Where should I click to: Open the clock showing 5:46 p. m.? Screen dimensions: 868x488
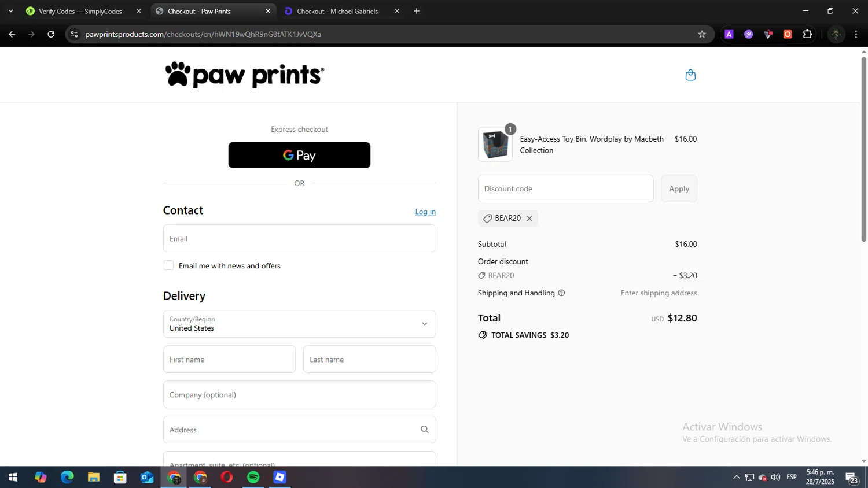click(820, 477)
